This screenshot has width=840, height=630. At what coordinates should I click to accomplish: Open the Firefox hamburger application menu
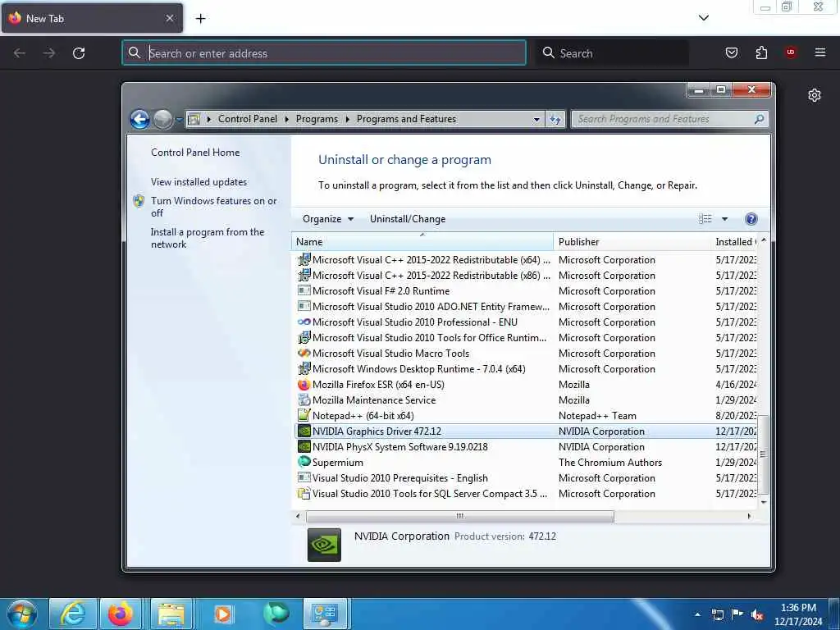[819, 52]
